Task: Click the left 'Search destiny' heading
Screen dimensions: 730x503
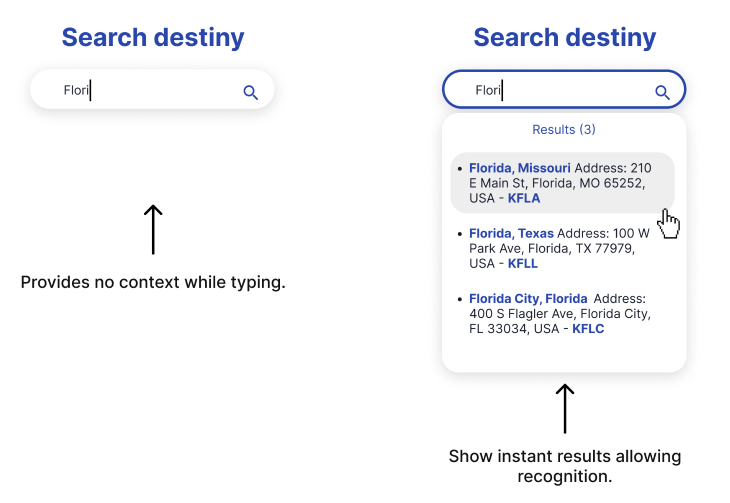Action: [153, 38]
